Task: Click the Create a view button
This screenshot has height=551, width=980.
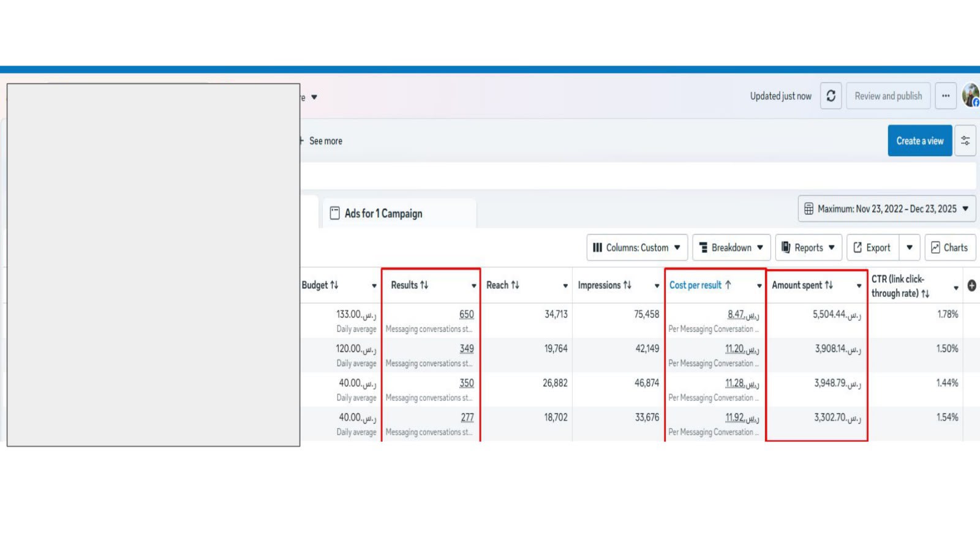Action: 920,141
